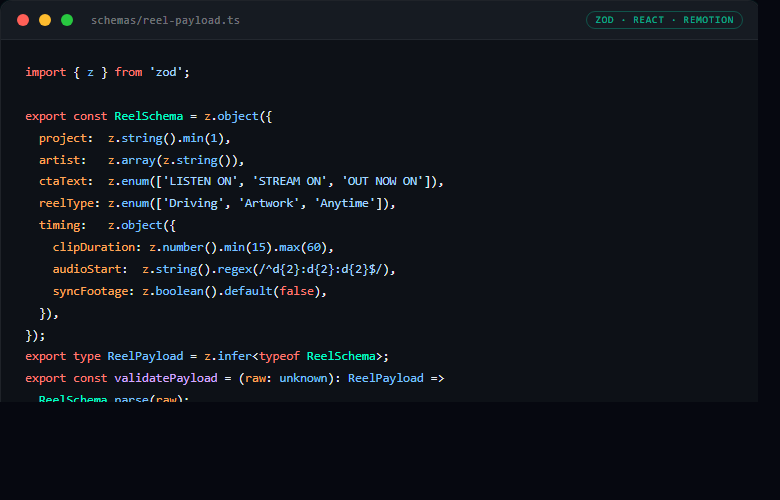Click the red close window dot

tap(23, 20)
